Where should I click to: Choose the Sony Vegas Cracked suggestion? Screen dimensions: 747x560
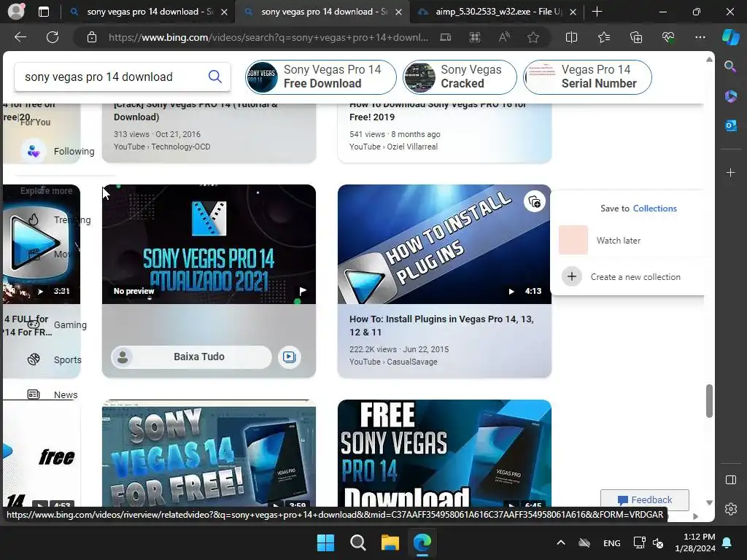(x=460, y=77)
